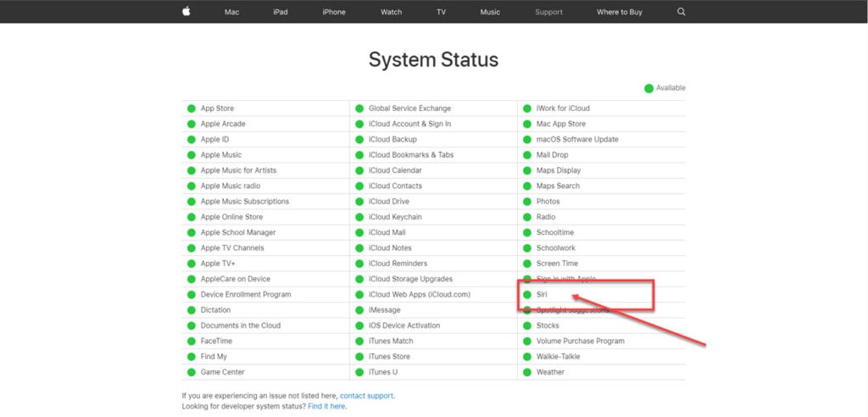Click green status dot beside iCloud Backup

[359, 140]
